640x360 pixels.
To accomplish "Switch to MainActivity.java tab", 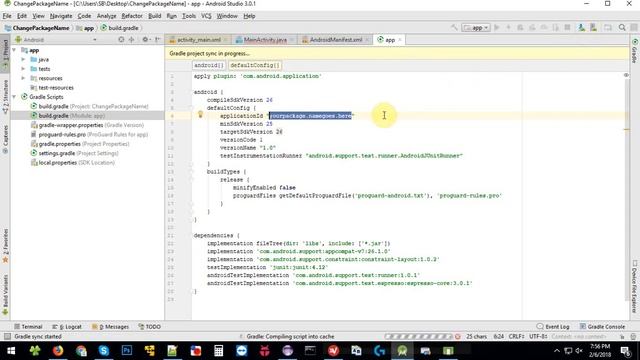I will (x=264, y=40).
